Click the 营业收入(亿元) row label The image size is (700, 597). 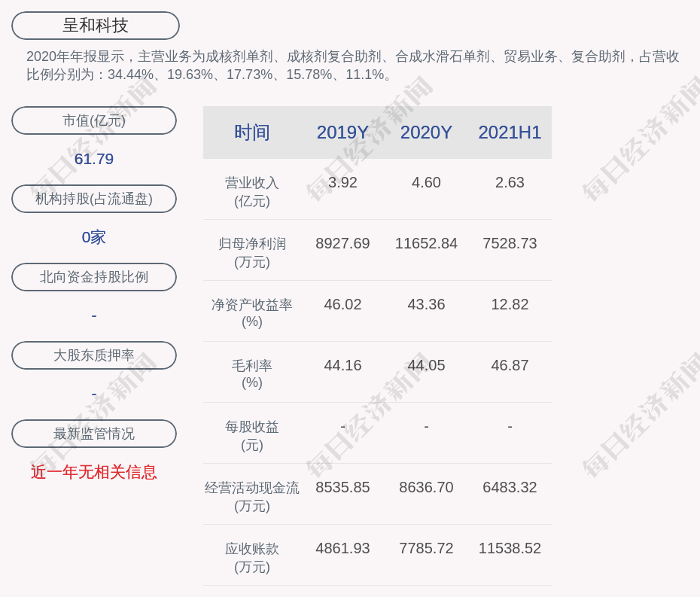click(252, 192)
